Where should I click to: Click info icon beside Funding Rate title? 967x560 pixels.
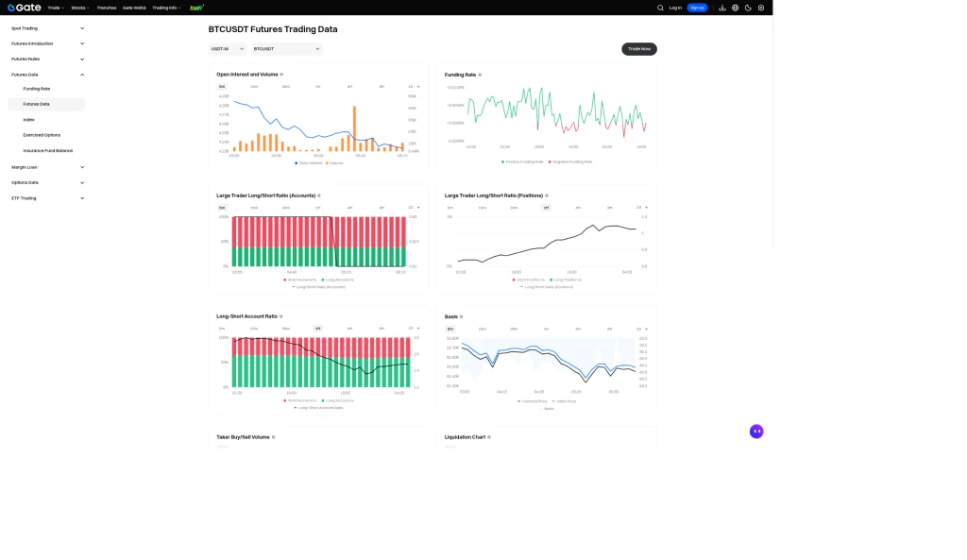click(480, 75)
